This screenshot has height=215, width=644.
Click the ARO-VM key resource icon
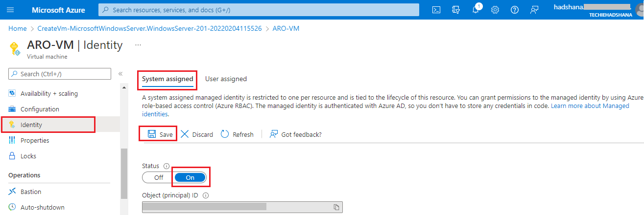(x=15, y=48)
